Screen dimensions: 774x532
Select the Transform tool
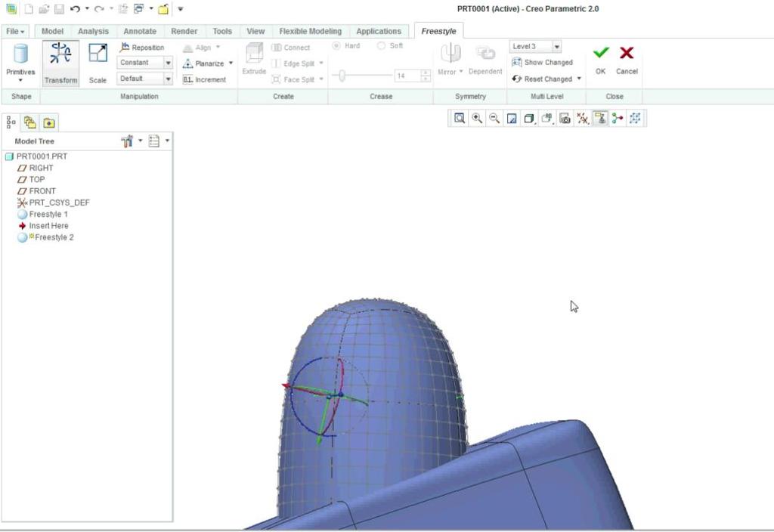(x=60, y=63)
